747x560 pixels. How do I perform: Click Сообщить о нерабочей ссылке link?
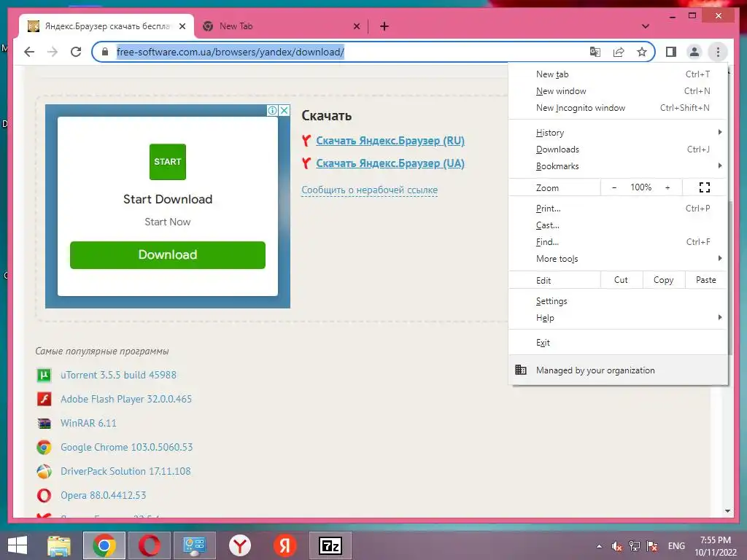pyautogui.click(x=370, y=190)
